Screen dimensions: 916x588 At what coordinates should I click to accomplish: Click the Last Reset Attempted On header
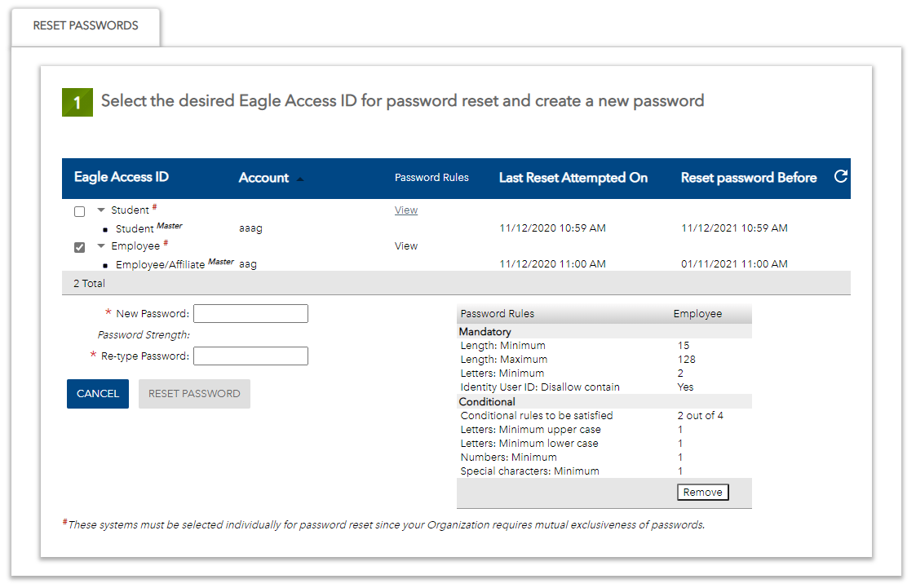(573, 178)
